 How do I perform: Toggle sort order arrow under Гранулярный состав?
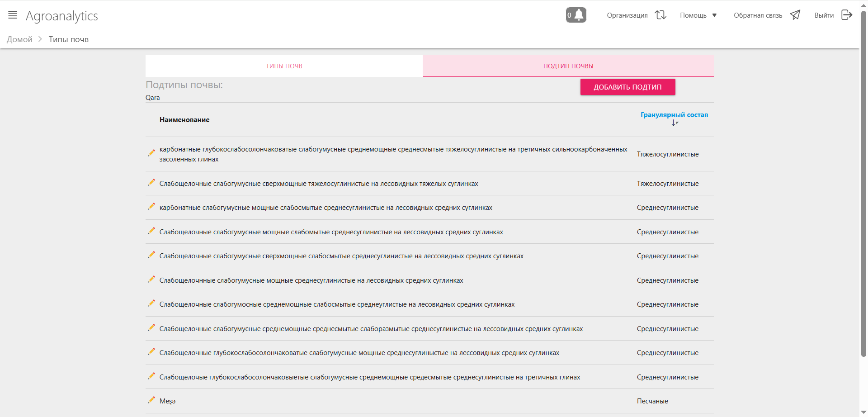pyautogui.click(x=675, y=123)
